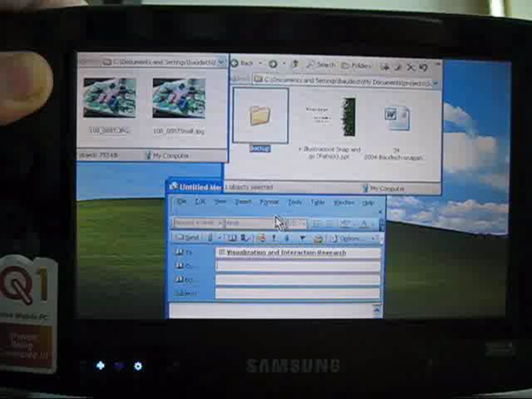Click the message flag icon

[x=302, y=239]
